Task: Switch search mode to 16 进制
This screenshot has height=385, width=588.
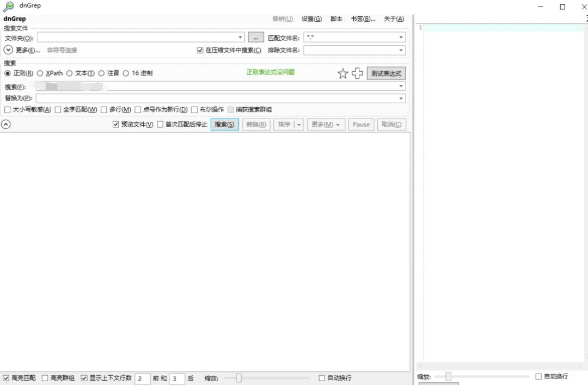Action: coord(126,73)
